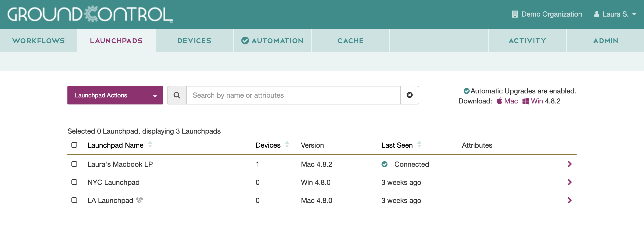Select all launchpads with header checkbox
Image resolution: width=644 pixels, height=226 pixels.
[x=74, y=145]
